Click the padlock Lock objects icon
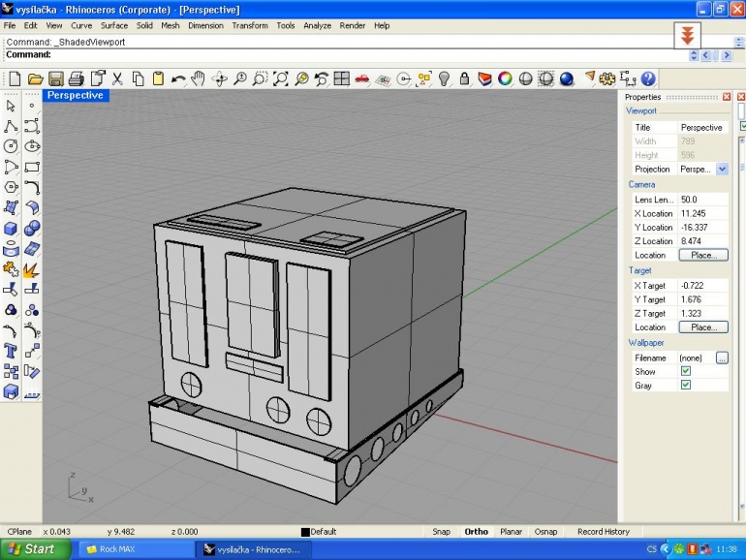 click(464, 78)
